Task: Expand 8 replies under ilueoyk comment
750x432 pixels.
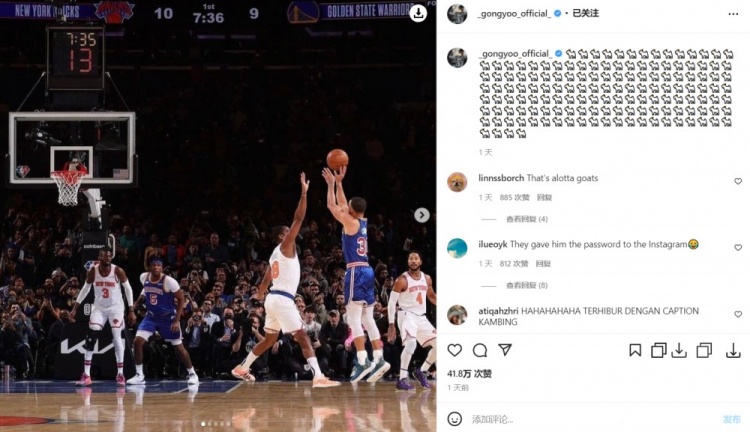Action: coord(527,286)
